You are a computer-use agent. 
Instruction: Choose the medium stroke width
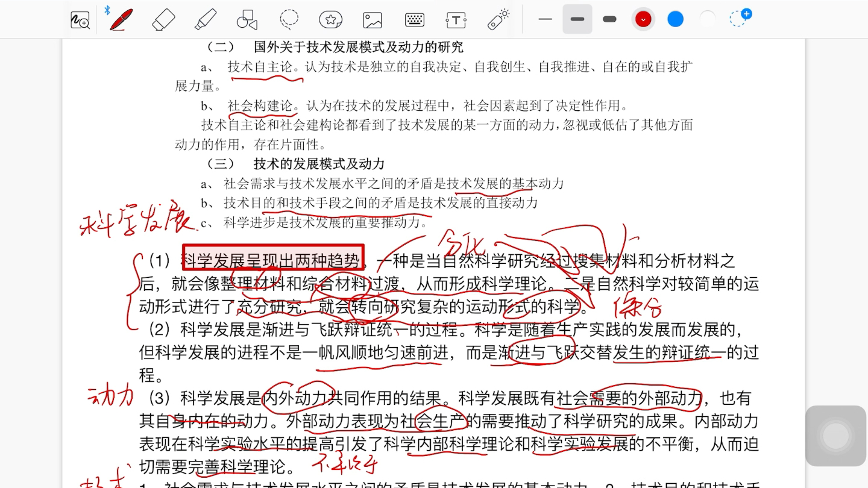(x=577, y=19)
